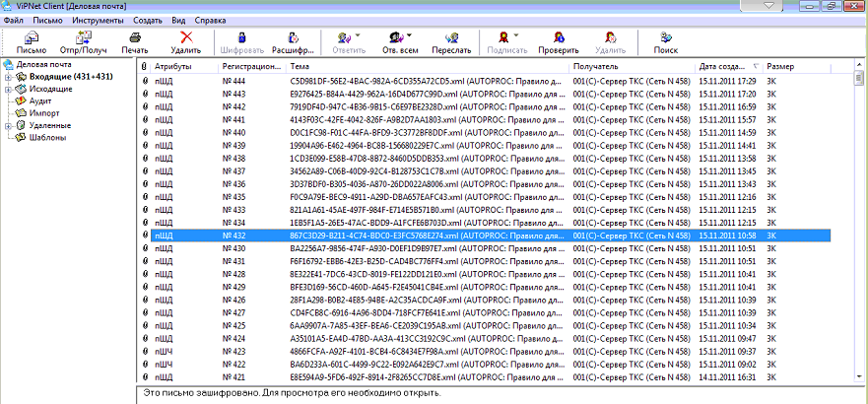Select message № 428
The height and width of the screenshot is (404, 868).
tap(485, 274)
